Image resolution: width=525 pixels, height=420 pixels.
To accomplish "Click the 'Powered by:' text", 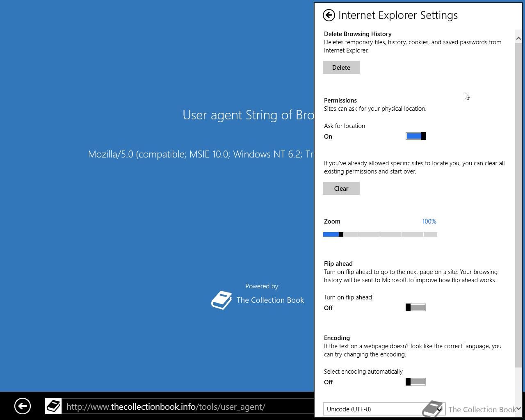I will [x=262, y=286].
